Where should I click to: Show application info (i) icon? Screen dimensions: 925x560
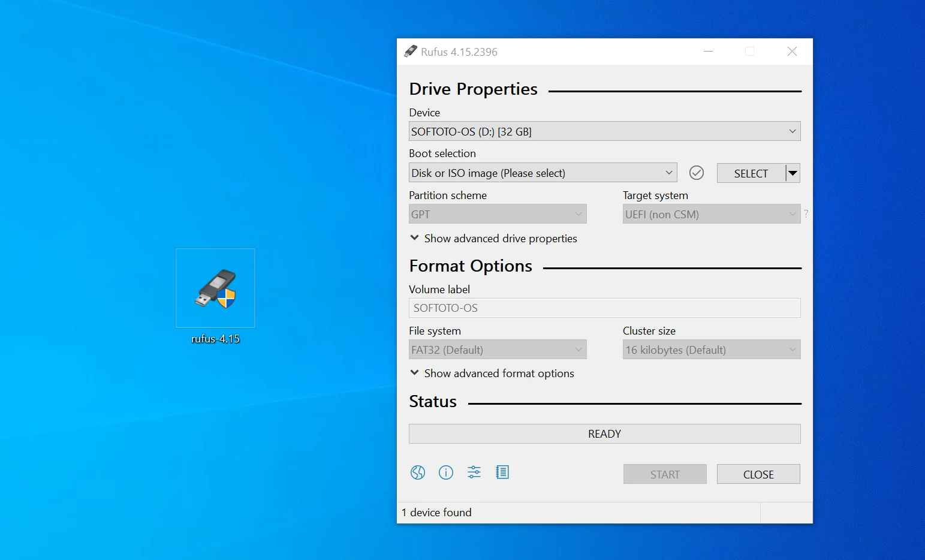pyautogui.click(x=446, y=472)
